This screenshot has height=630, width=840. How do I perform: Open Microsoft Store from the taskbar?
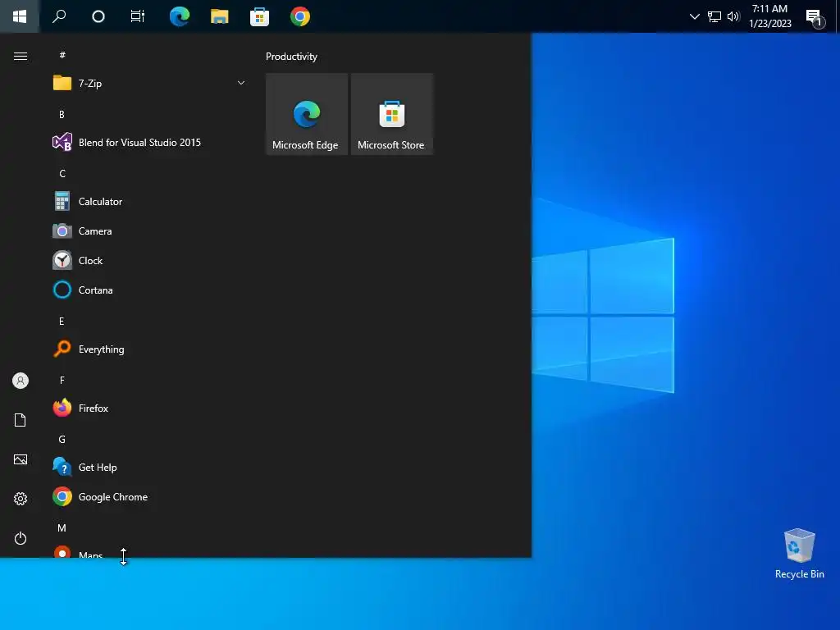[259, 16]
